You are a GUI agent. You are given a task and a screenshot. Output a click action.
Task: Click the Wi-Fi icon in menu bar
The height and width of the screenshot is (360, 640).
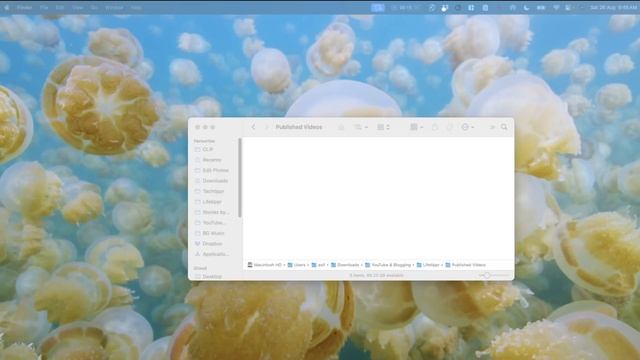(x=556, y=7)
